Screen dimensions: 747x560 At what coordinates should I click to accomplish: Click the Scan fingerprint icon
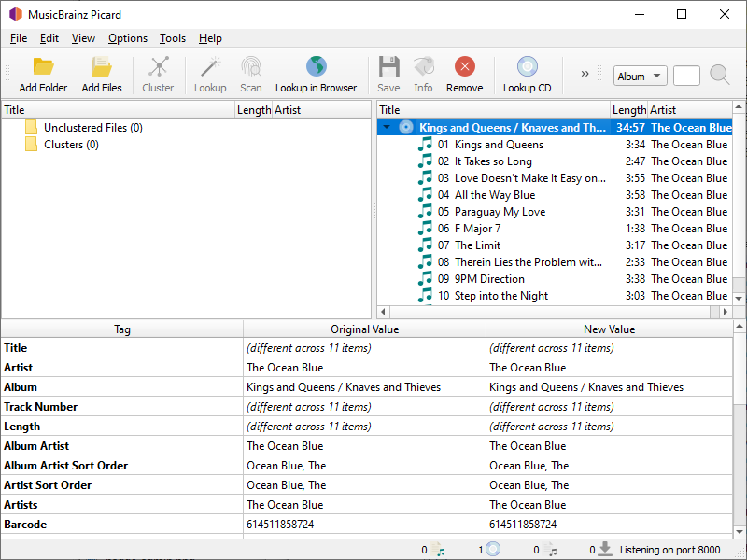250,67
